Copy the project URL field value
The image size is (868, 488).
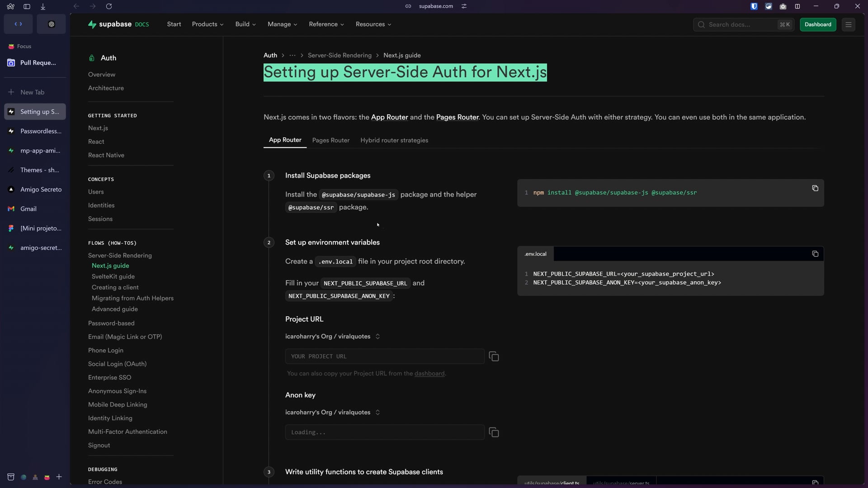494,357
